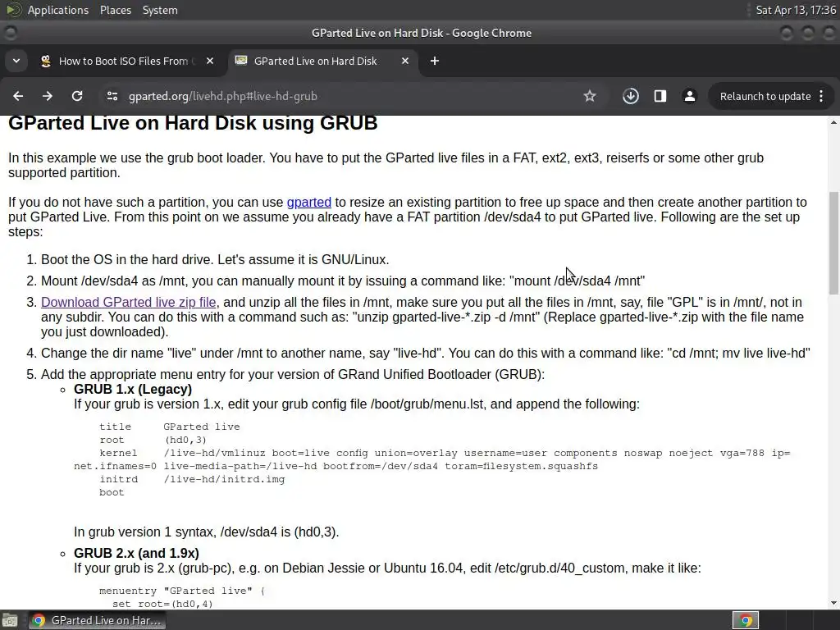Expand the tab search dropdown arrow
Viewport: 840px width, 630px height.
(16, 61)
